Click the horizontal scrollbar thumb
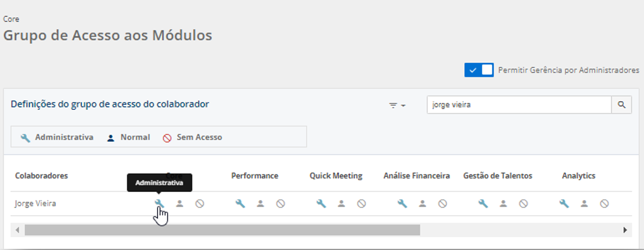The height and width of the screenshot is (250, 644). pos(222,230)
